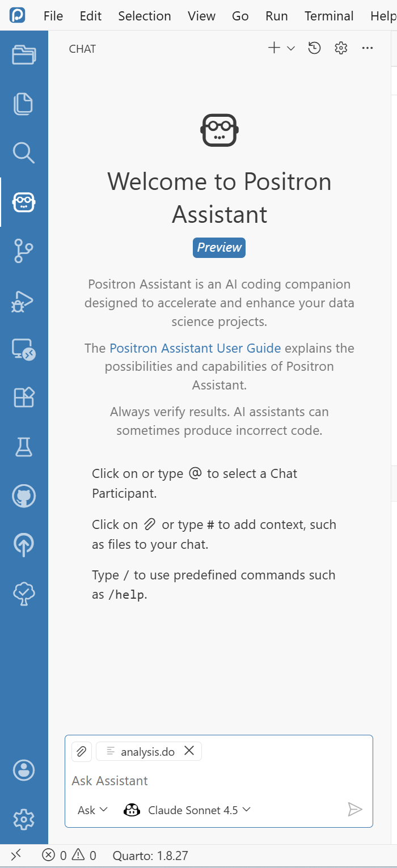The image size is (397, 868).
Task: Open the Terminal menu
Action: pos(329,16)
